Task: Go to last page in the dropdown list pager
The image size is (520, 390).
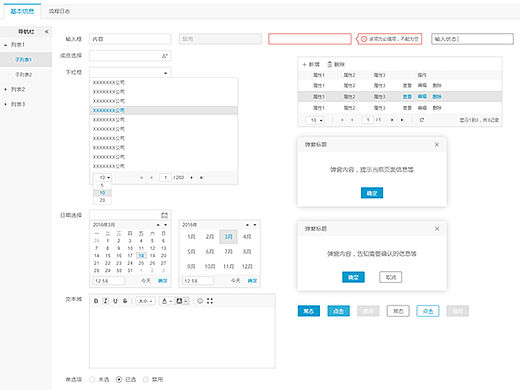Action: coord(201,178)
